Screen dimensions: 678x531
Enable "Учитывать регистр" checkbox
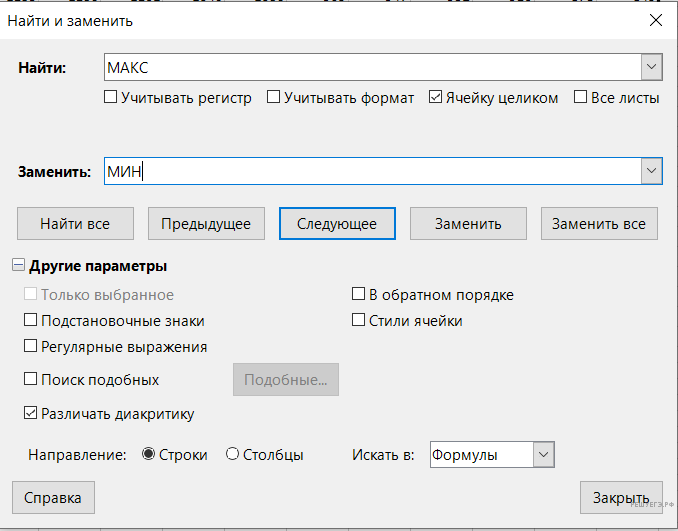[111, 98]
